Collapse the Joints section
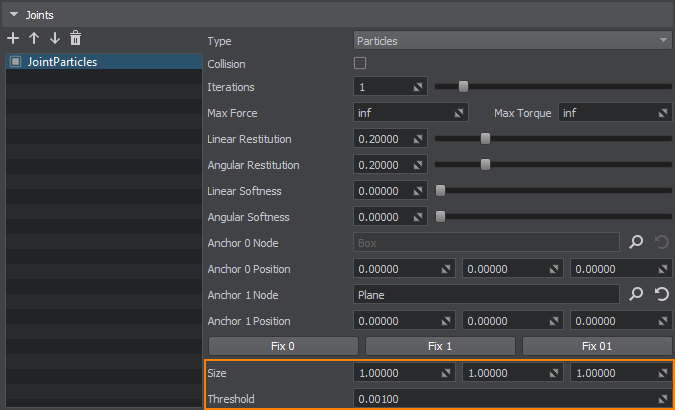 point(14,14)
